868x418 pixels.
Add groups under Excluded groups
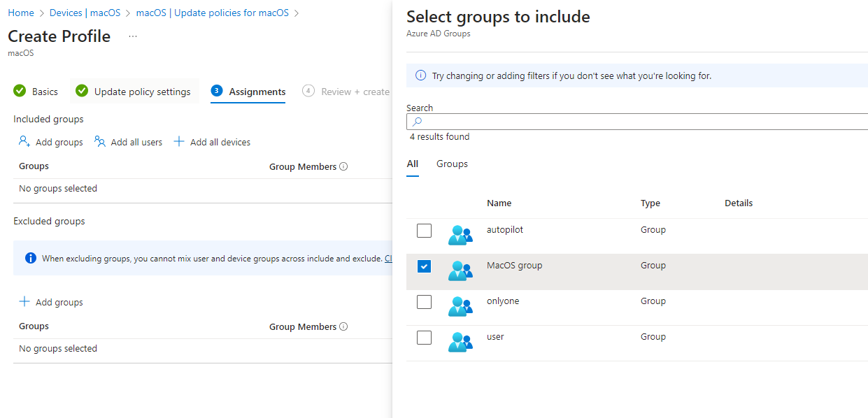(x=50, y=302)
